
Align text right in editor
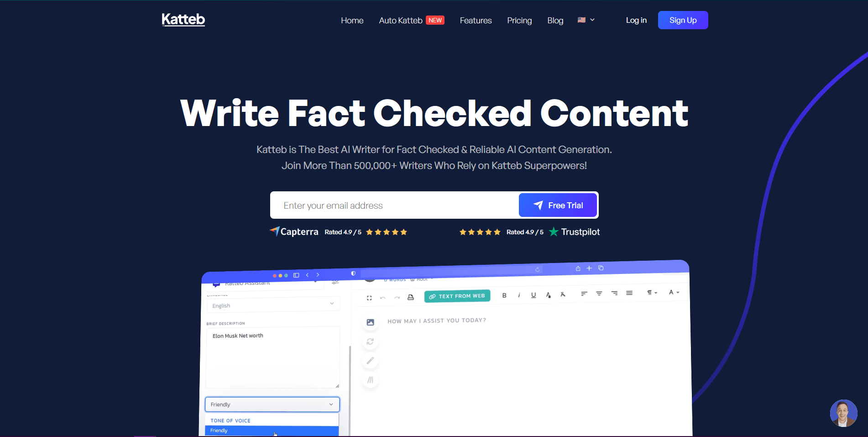click(x=615, y=293)
